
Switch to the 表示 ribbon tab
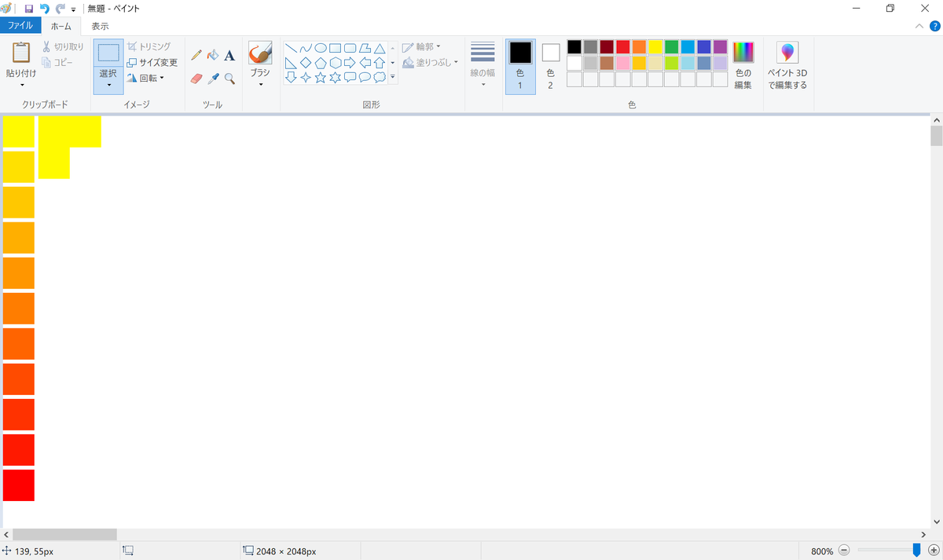[100, 25]
